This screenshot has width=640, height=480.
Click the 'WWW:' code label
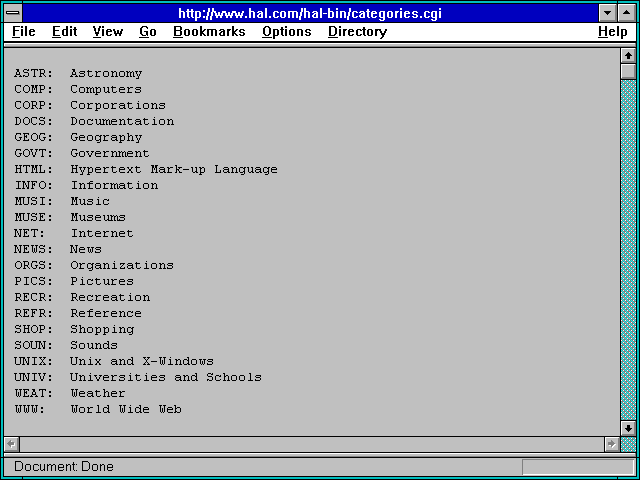click(29, 409)
